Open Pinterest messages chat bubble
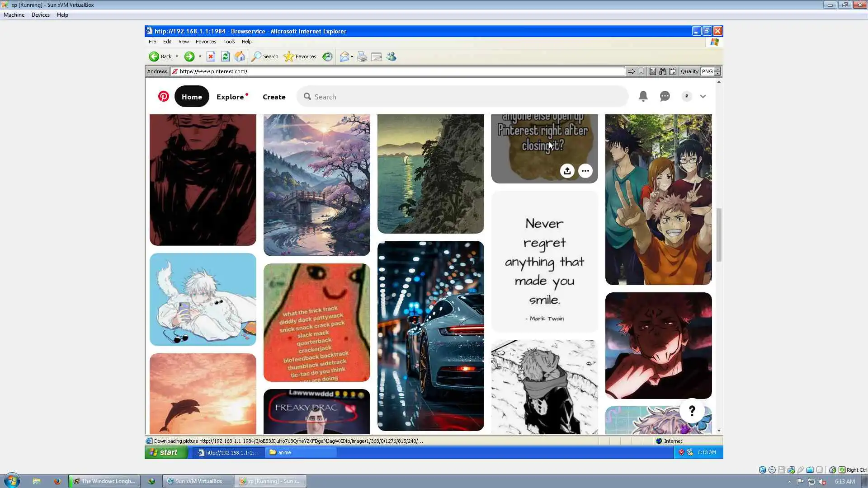The width and height of the screenshot is (868, 488). [x=665, y=96]
